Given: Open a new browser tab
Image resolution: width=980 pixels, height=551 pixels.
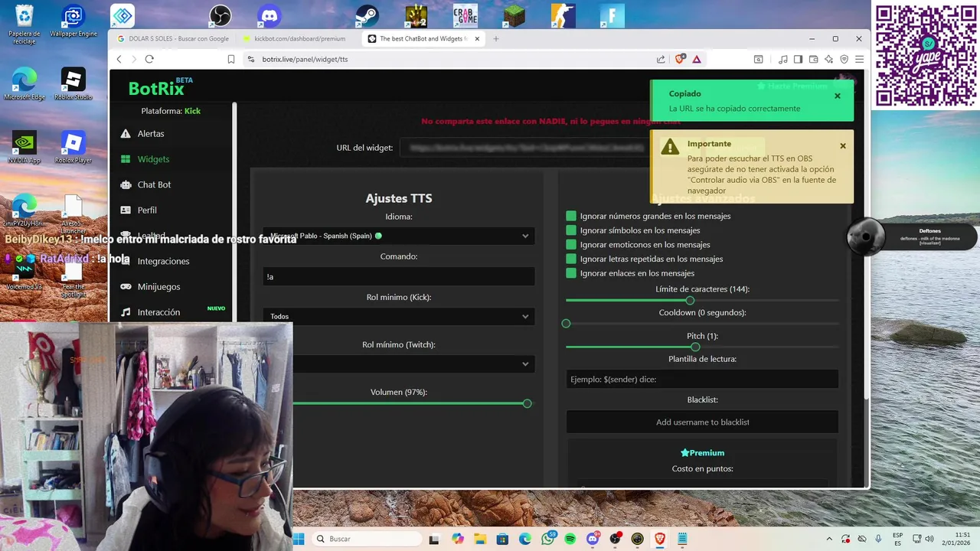Looking at the screenshot, I should (495, 38).
